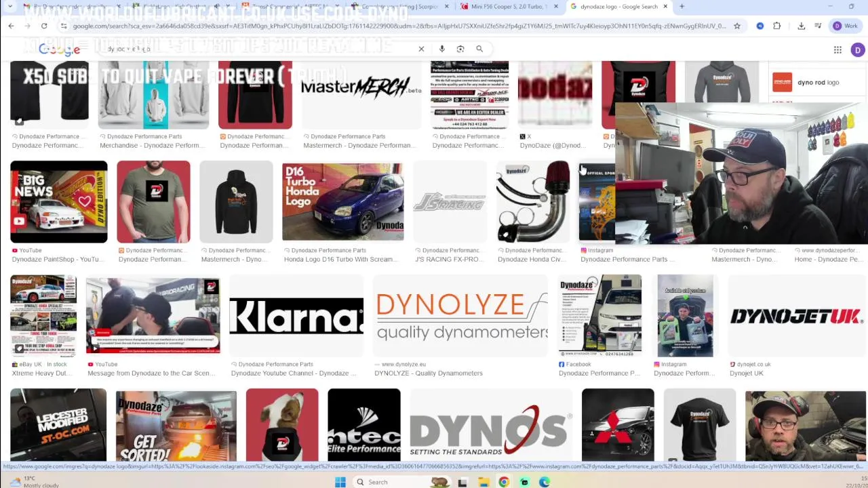Click the Google search text field
The height and width of the screenshot is (488, 868).
tap(258, 49)
